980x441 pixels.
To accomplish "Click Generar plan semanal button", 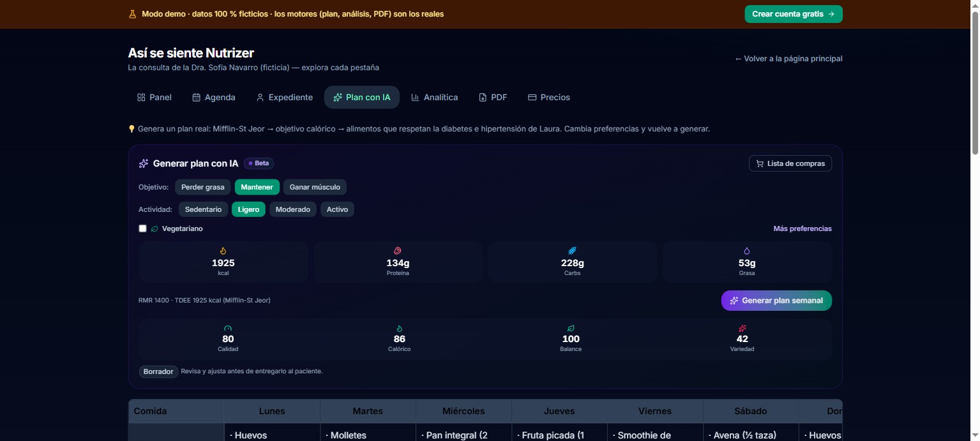I will (776, 301).
